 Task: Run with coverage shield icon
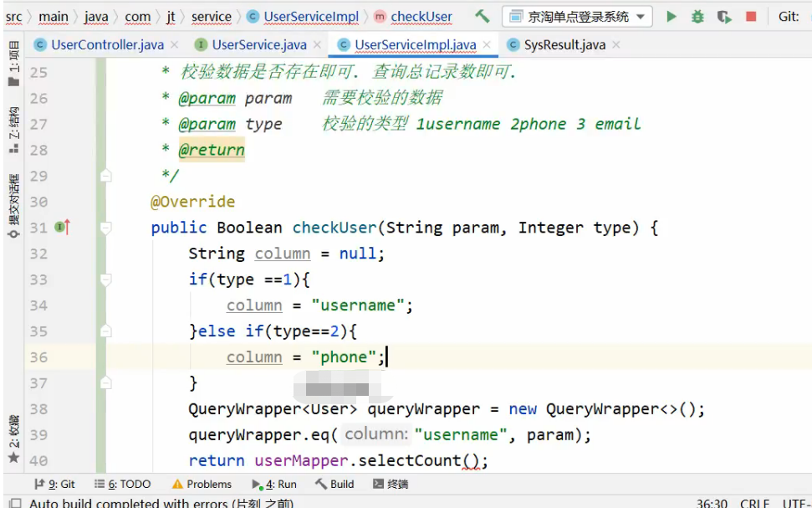coord(724,17)
